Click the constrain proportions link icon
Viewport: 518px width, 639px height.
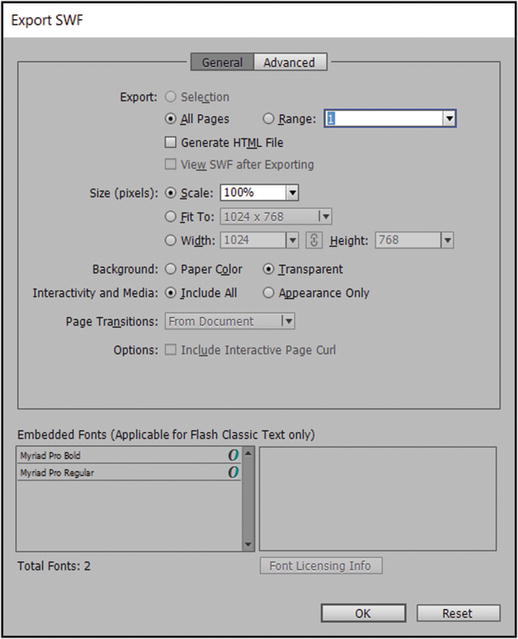click(x=314, y=240)
